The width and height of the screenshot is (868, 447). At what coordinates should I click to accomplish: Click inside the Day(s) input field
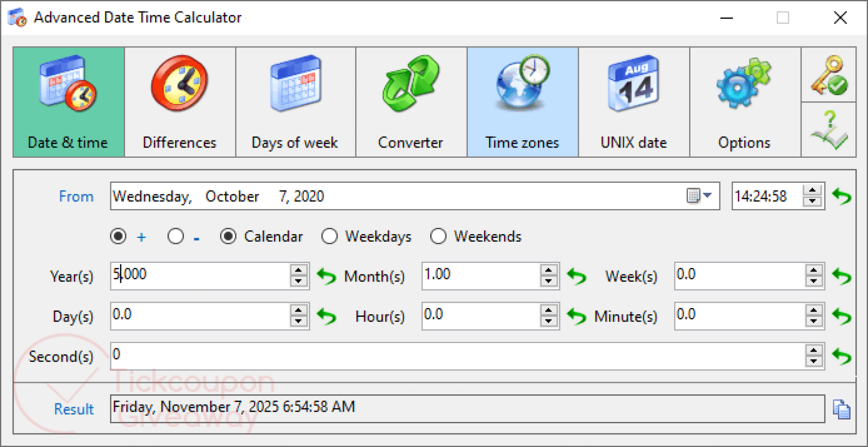point(199,316)
